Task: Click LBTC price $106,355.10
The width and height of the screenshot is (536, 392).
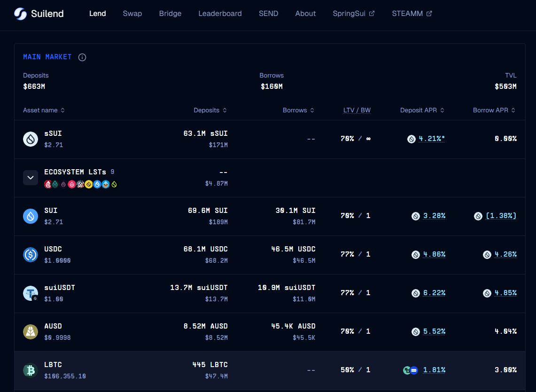Action: (65, 376)
